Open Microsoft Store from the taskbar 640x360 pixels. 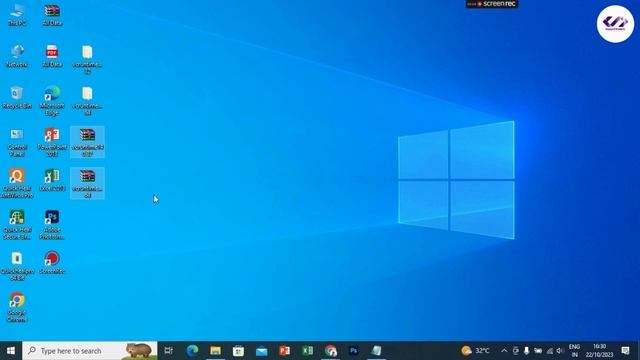[x=238, y=351]
